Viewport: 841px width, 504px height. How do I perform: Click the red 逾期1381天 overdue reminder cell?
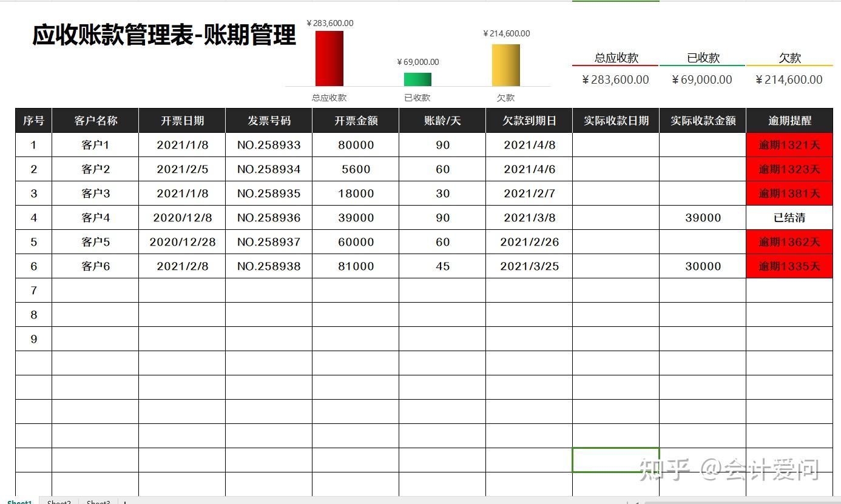(x=789, y=193)
